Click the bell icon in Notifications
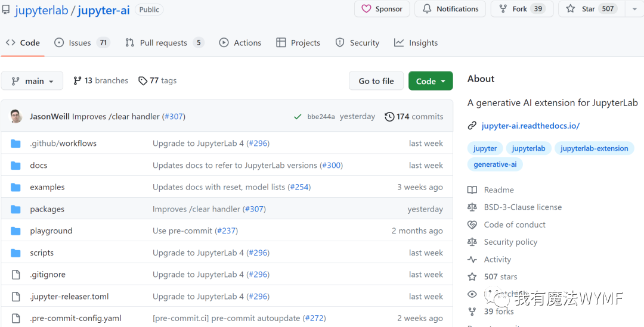 coord(427,8)
